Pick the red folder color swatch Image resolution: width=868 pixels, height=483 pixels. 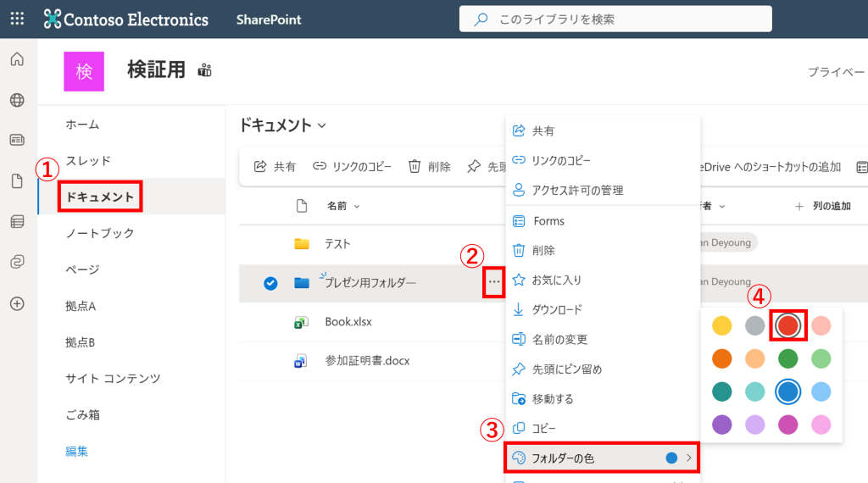click(788, 325)
